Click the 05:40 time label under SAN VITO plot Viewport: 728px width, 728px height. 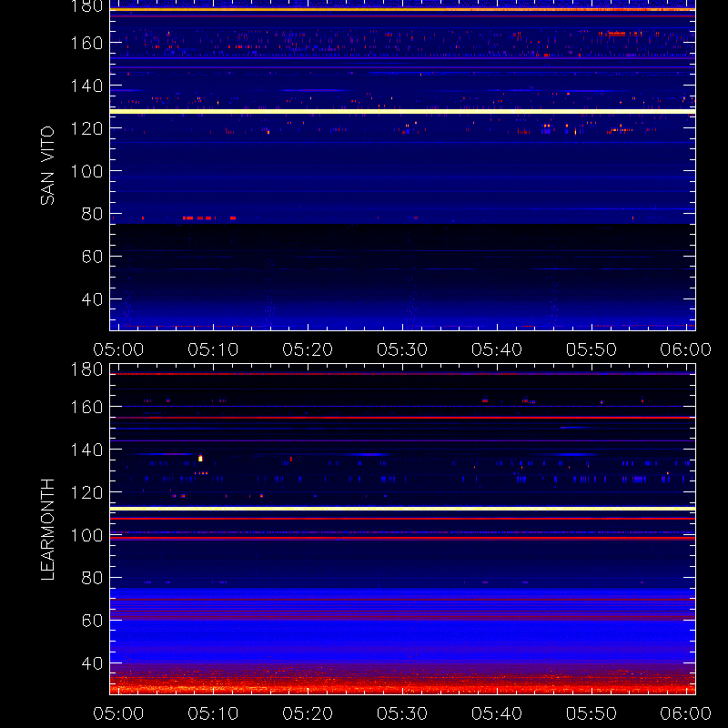point(497,349)
